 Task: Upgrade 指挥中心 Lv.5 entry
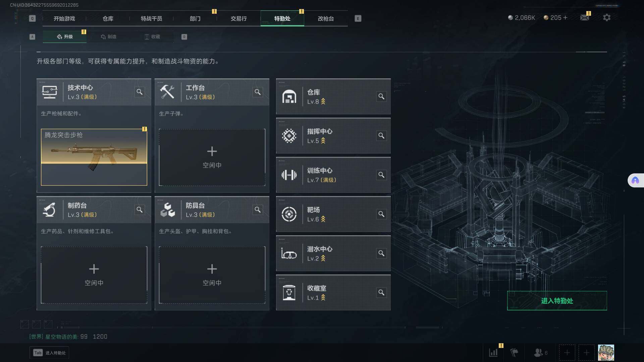(333, 136)
